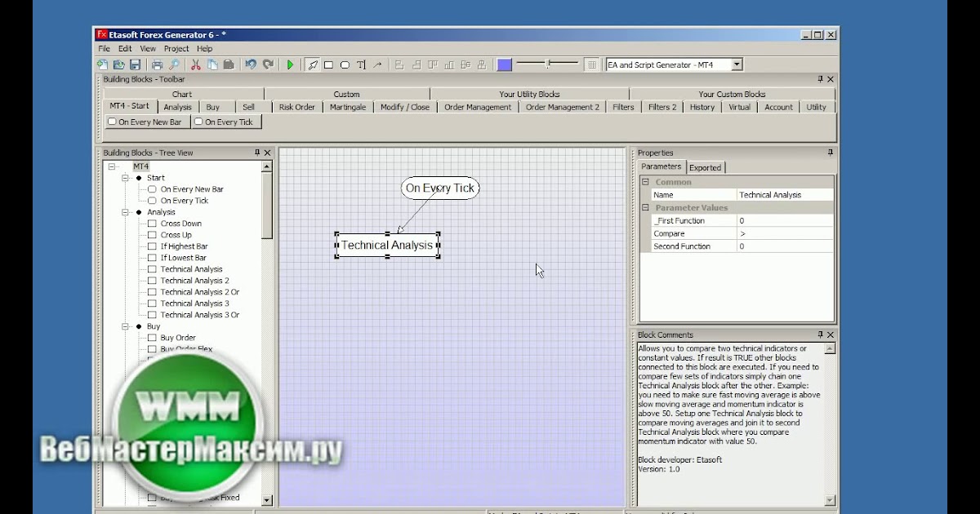Click the zoom slider in the toolbar

[547, 64]
